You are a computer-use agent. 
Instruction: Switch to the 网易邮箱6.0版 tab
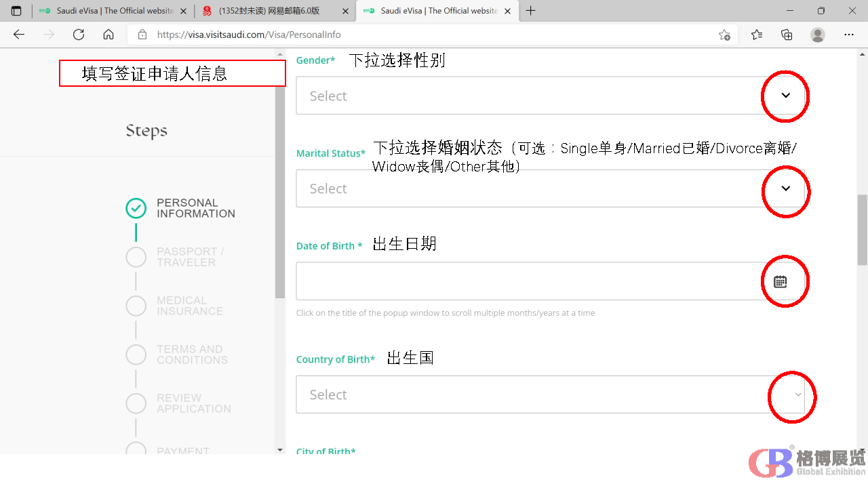(x=268, y=11)
